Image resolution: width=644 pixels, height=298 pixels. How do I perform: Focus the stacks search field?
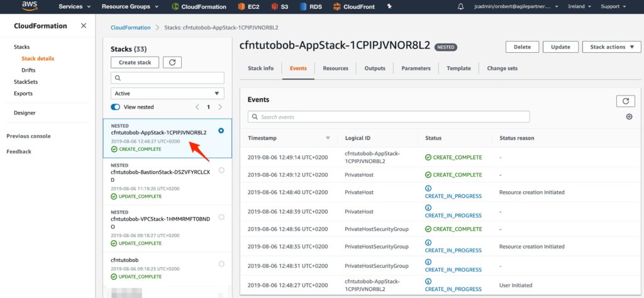(x=167, y=78)
